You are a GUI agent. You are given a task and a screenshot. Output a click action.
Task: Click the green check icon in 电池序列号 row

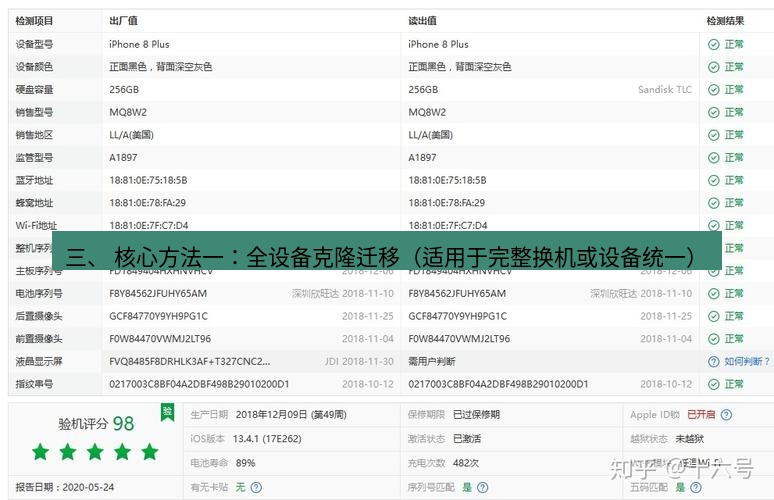[x=713, y=294]
